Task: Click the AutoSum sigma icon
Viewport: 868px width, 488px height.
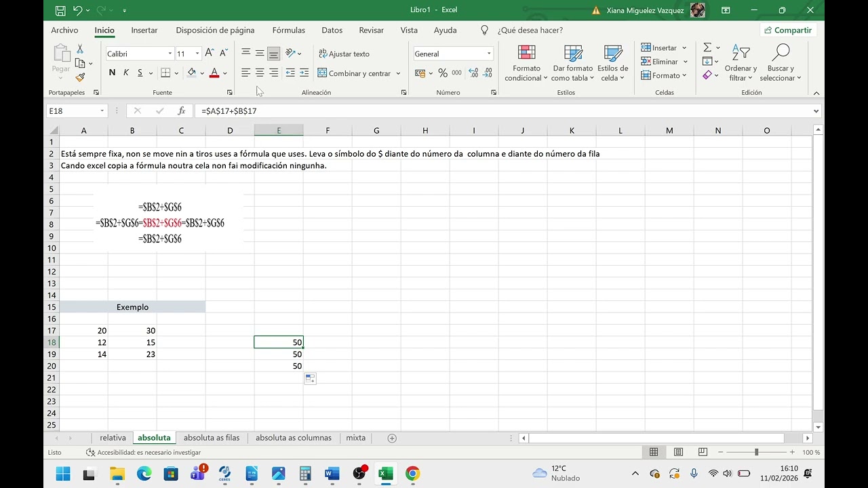Action: pos(707,47)
